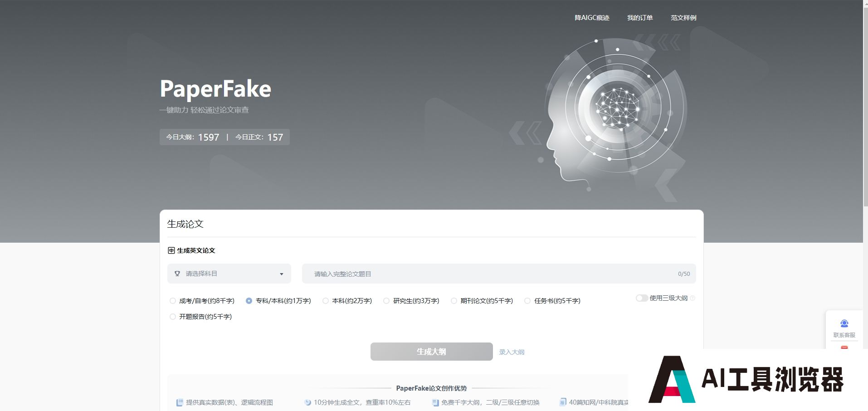
Task: Open 我的订单 in top navigation
Action: coord(640,18)
